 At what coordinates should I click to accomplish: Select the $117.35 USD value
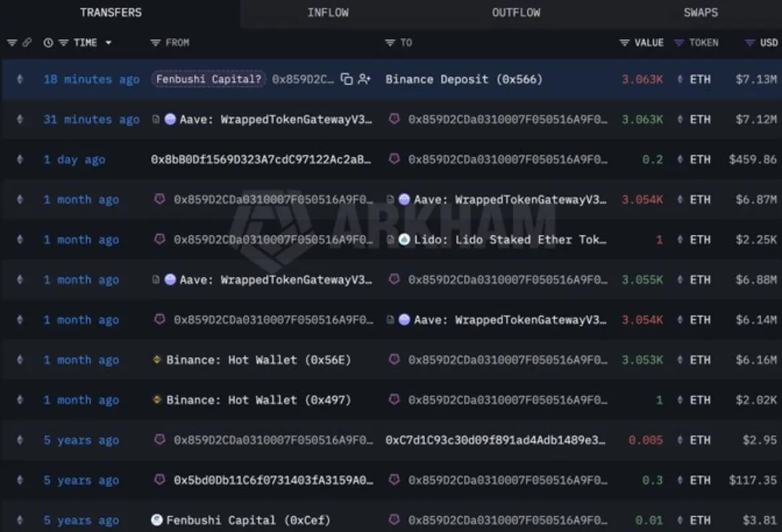point(753,480)
